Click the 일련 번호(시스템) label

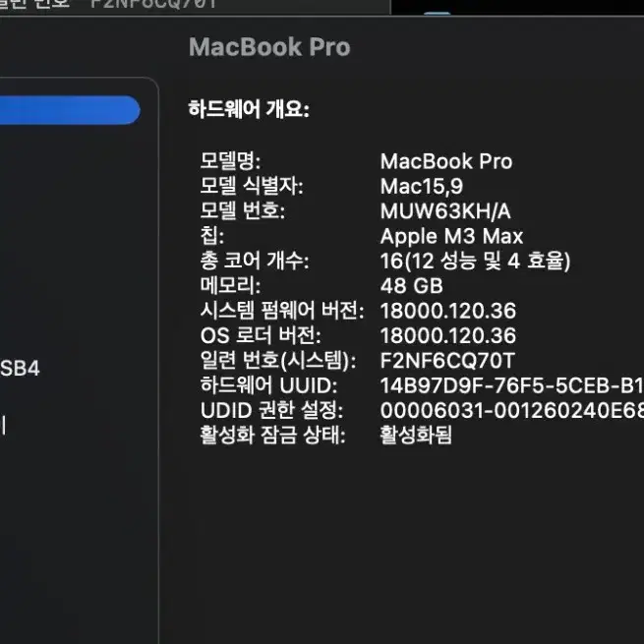click(278, 361)
